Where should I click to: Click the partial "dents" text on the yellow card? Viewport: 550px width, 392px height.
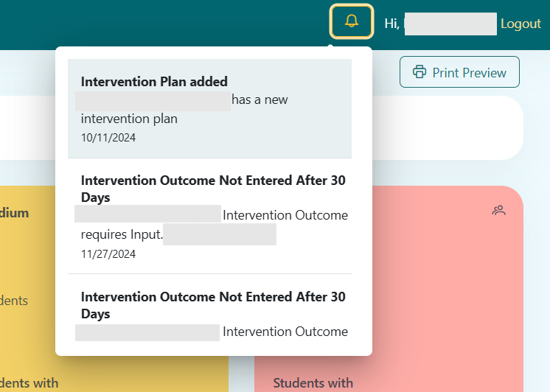[14, 301]
